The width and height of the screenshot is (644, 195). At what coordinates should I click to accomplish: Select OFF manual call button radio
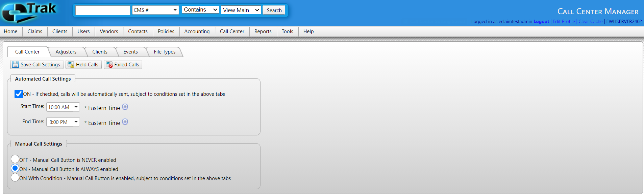coord(15,159)
